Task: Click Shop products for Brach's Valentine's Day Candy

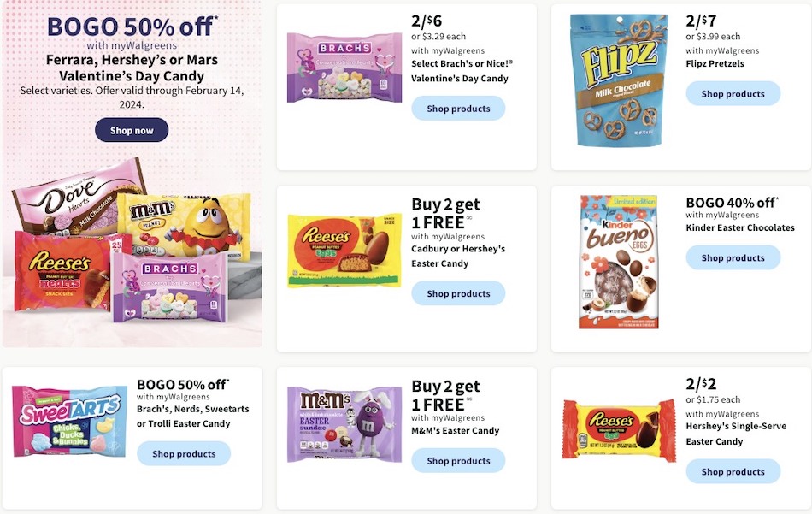Action: tap(458, 108)
